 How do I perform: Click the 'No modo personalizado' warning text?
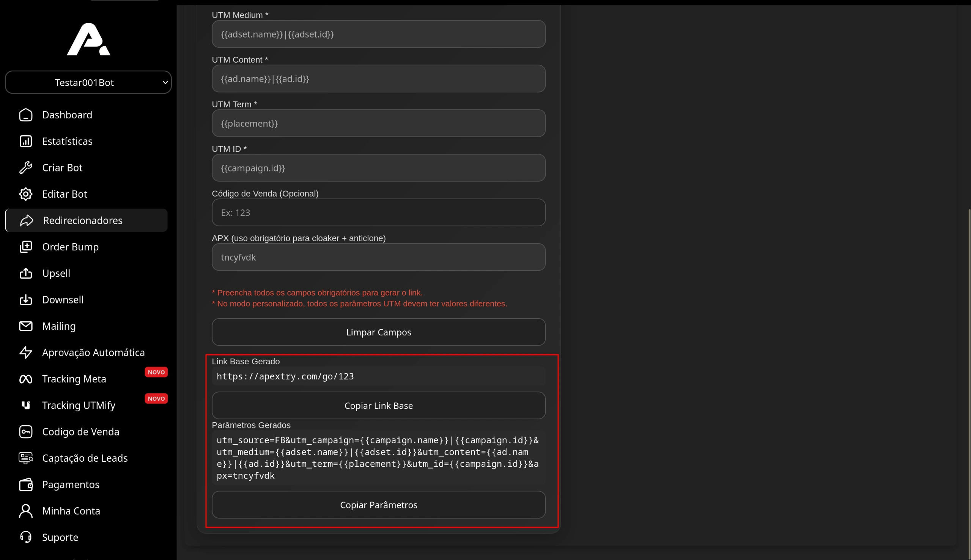[x=360, y=304]
